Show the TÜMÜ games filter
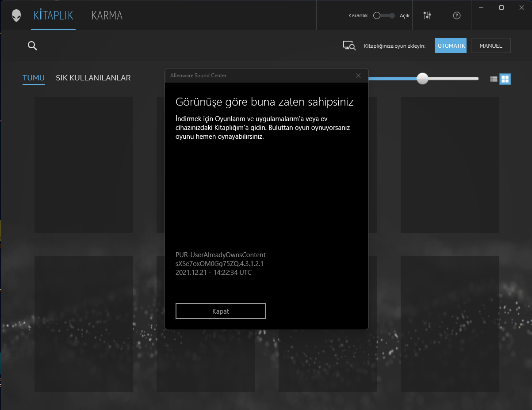The image size is (532, 410). tap(34, 78)
